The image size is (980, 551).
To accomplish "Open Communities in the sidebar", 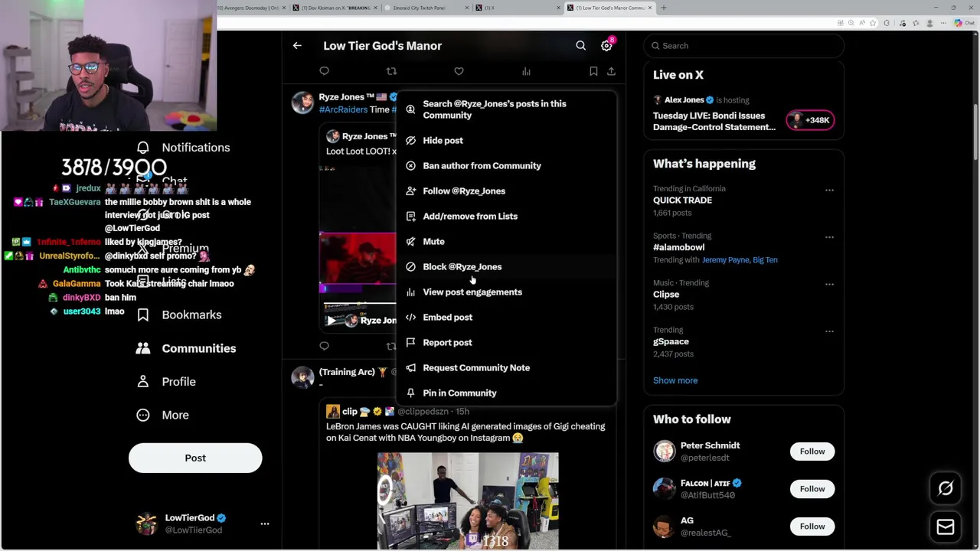I will (x=186, y=348).
